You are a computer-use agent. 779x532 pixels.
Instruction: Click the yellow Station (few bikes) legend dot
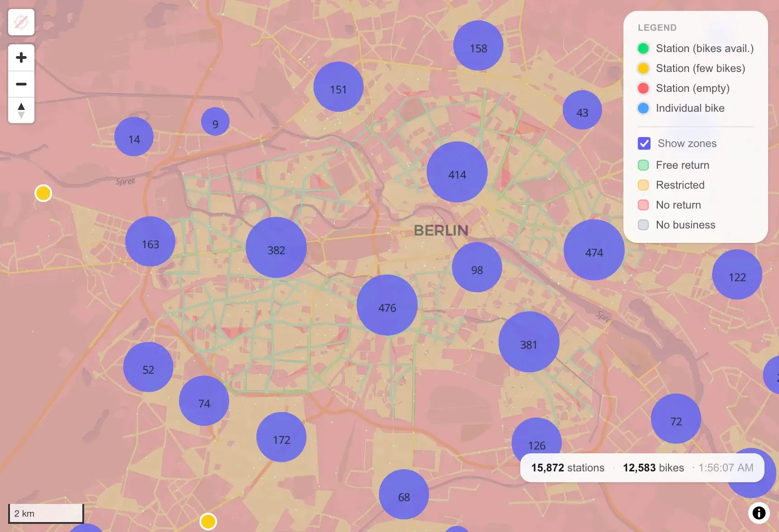pyautogui.click(x=643, y=68)
